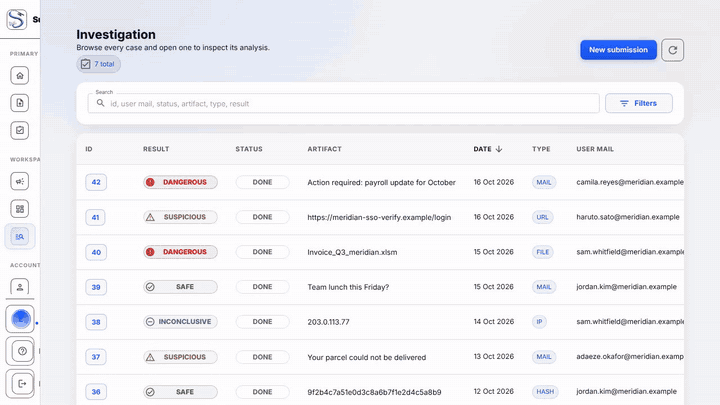The width and height of the screenshot is (720, 405).
Task: Click the SUSPICIOUS badge for case 37
Action: [x=180, y=357]
